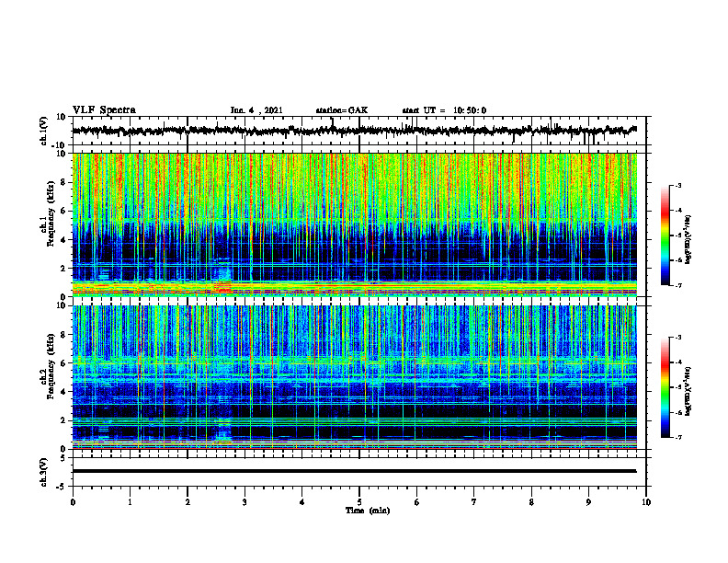Click the "-5" label on ch.1 colorbar

coord(677,236)
